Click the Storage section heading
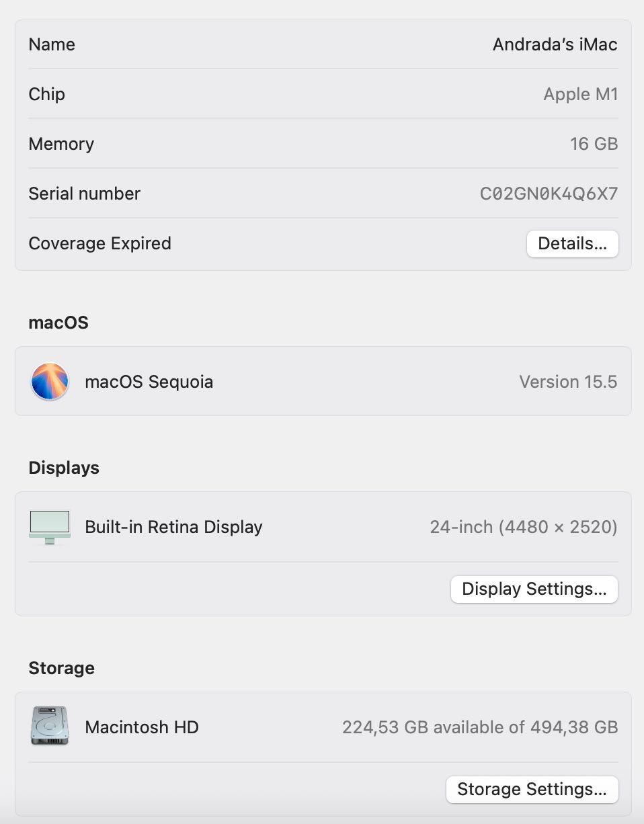Image resolution: width=644 pixels, height=824 pixels. click(61, 668)
